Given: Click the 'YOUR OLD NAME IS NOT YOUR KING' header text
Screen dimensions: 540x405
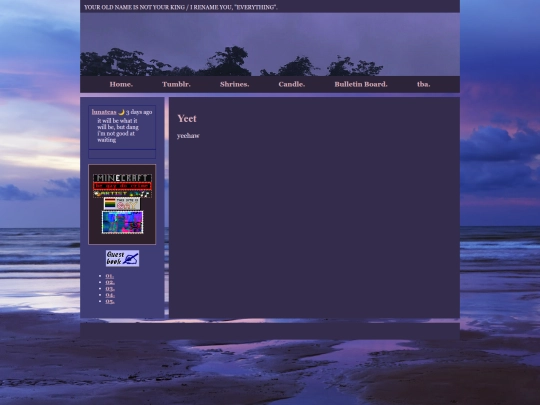Looking at the screenshot, I should click(x=181, y=7).
